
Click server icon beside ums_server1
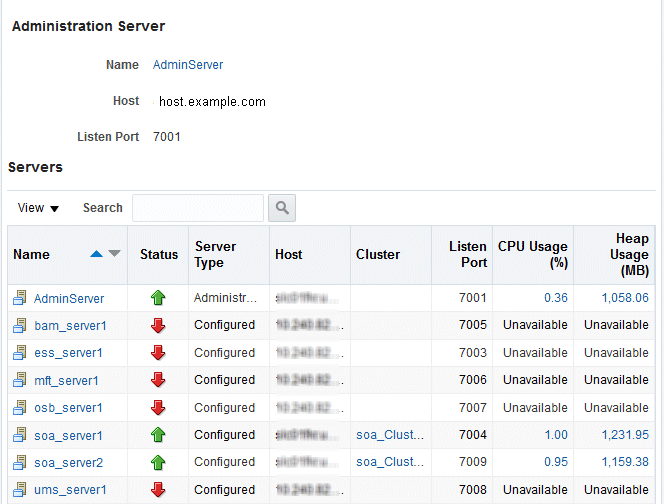19,489
